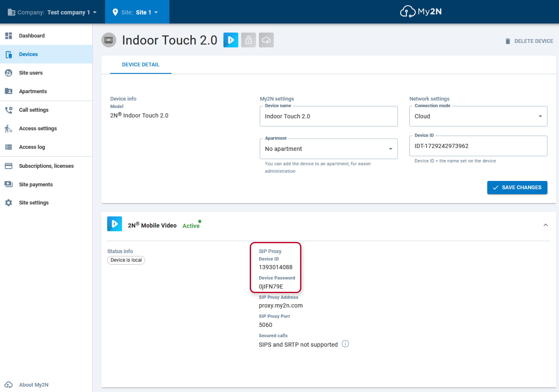559x392 pixels.
Task: Open the Connection mode dropdown
Action: [x=478, y=116]
